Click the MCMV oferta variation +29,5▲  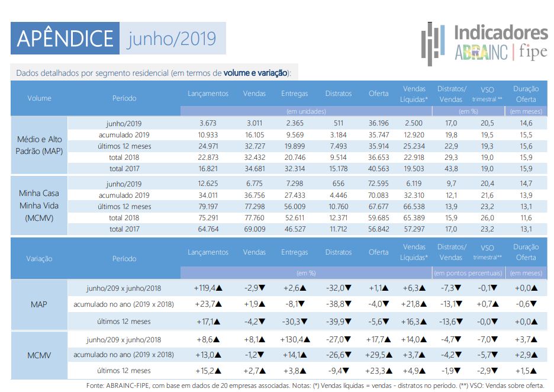[x=379, y=355]
